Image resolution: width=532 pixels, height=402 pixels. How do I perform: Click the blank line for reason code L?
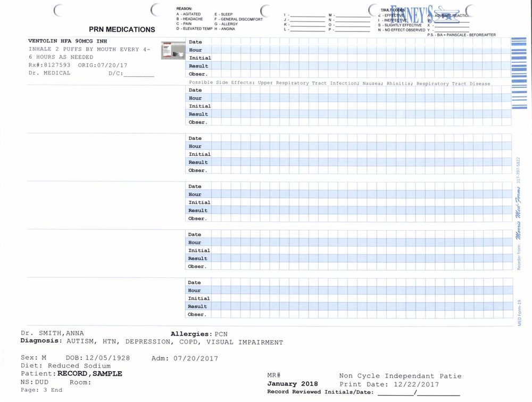[x=307, y=29]
